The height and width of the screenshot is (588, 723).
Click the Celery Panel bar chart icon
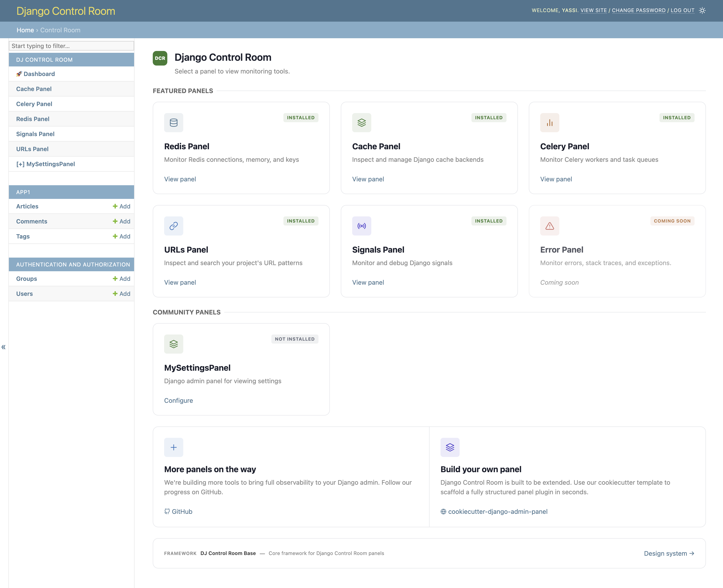coord(550,123)
